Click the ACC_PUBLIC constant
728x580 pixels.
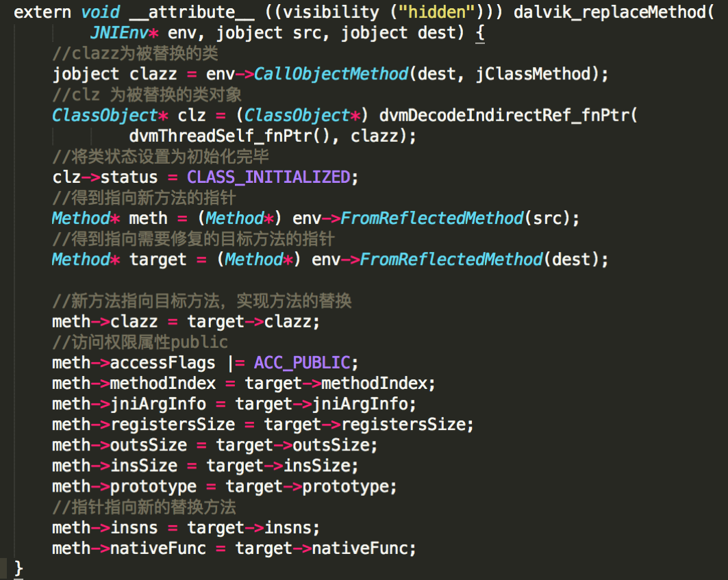pos(302,362)
